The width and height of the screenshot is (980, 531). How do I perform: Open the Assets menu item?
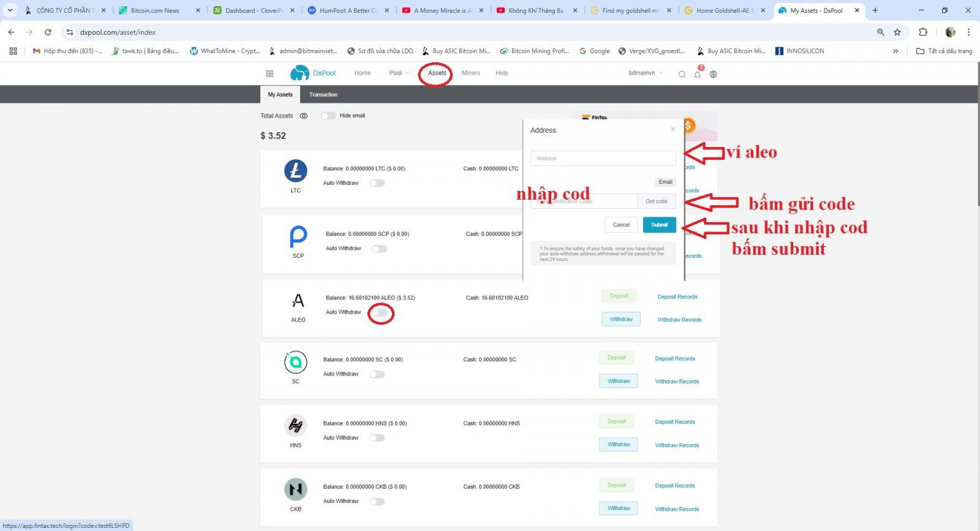(437, 73)
